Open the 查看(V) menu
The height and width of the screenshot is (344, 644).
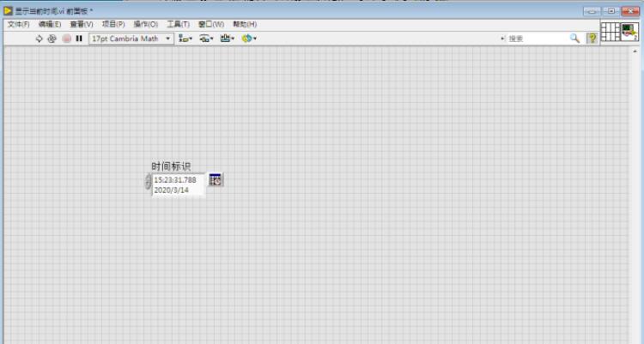point(82,24)
